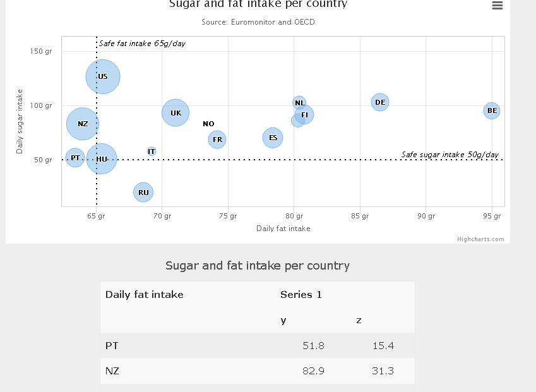Open the chart context menu (hamburger icon)
The image size is (536, 392).
(497, 6)
